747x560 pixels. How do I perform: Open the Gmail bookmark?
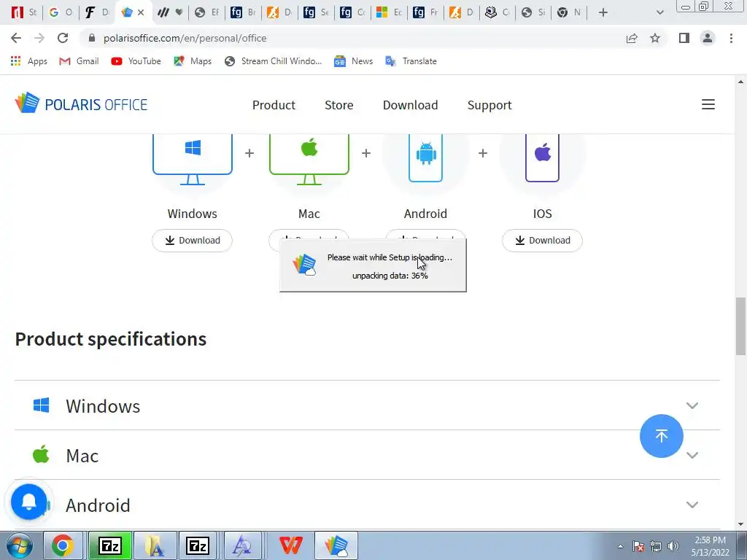[x=79, y=61]
